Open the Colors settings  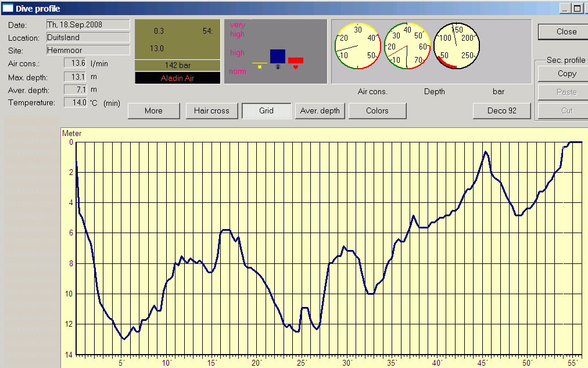click(377, 110)
